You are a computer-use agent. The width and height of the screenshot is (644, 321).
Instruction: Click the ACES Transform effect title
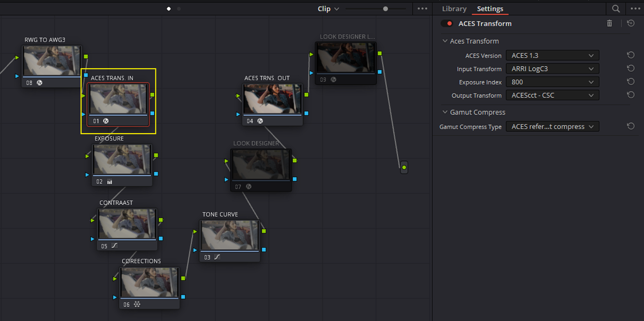coord(485,24)
